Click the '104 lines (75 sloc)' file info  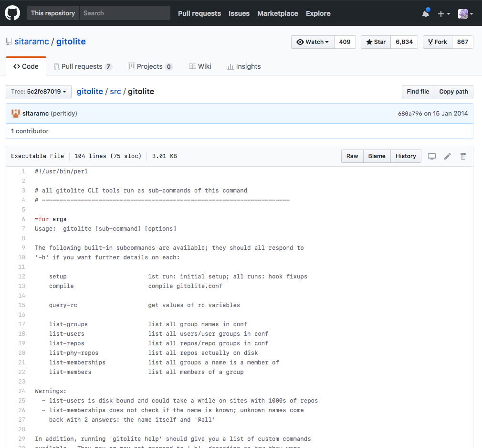coord(108,156)
